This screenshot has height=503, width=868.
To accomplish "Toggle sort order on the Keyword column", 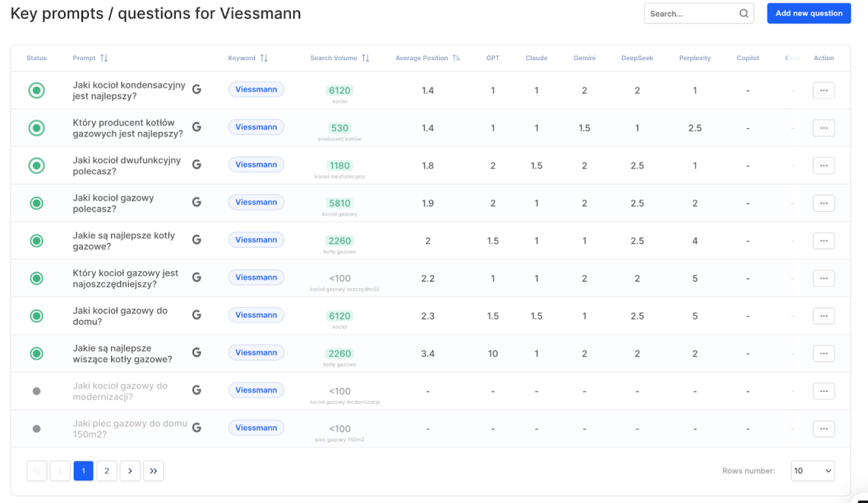I will click(264, 58).
